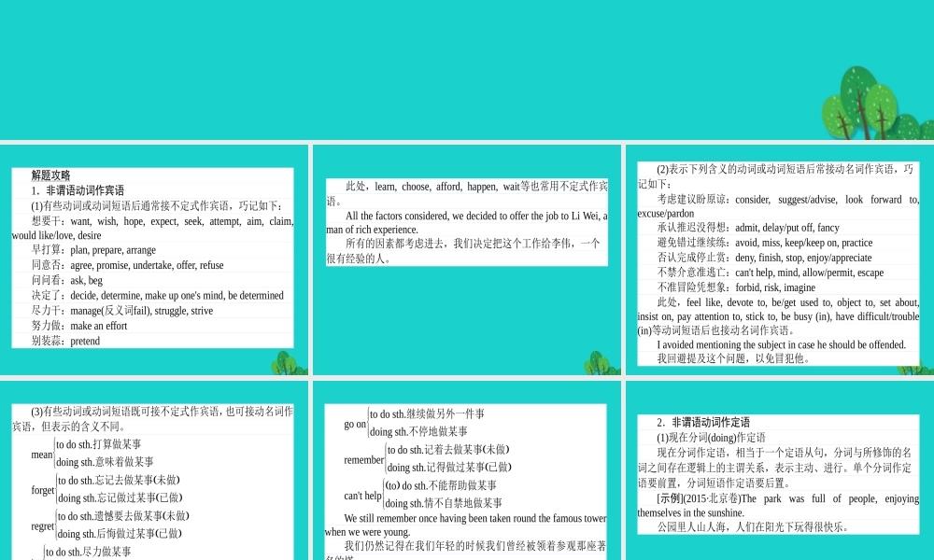The width and height of the screenshot is (934, 560).
Task: Click the line 同意否: agree, promise, undertake
Action: [x=127, y=265]
